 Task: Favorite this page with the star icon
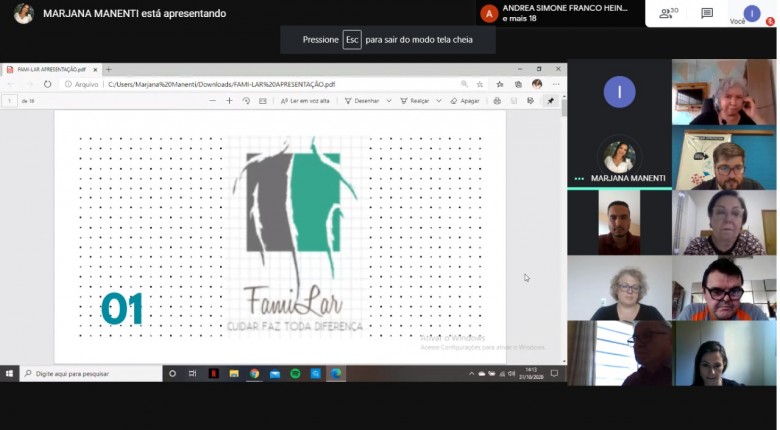tap(480, 85)
